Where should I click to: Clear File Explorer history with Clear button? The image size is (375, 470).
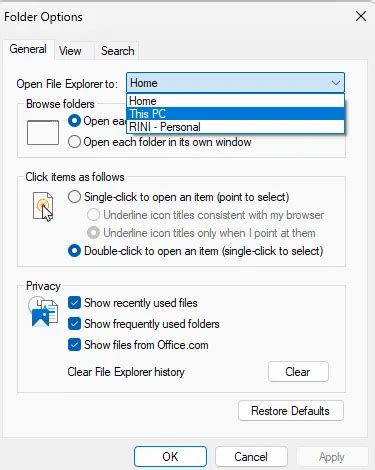[298, 372]
